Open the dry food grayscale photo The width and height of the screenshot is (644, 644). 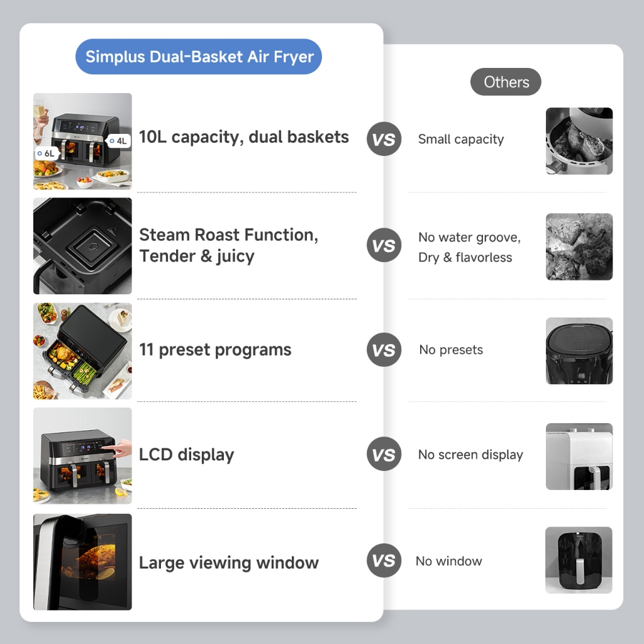(579, 247)
